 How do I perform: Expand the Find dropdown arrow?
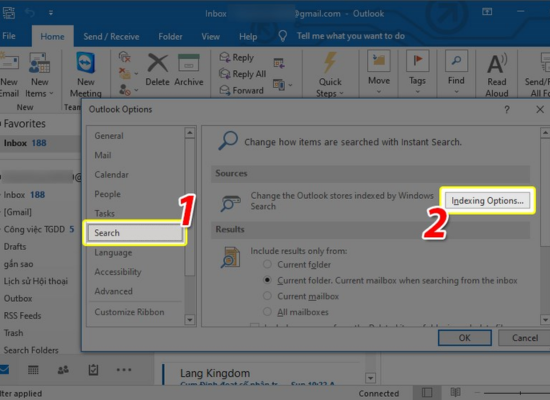point(456,92)
